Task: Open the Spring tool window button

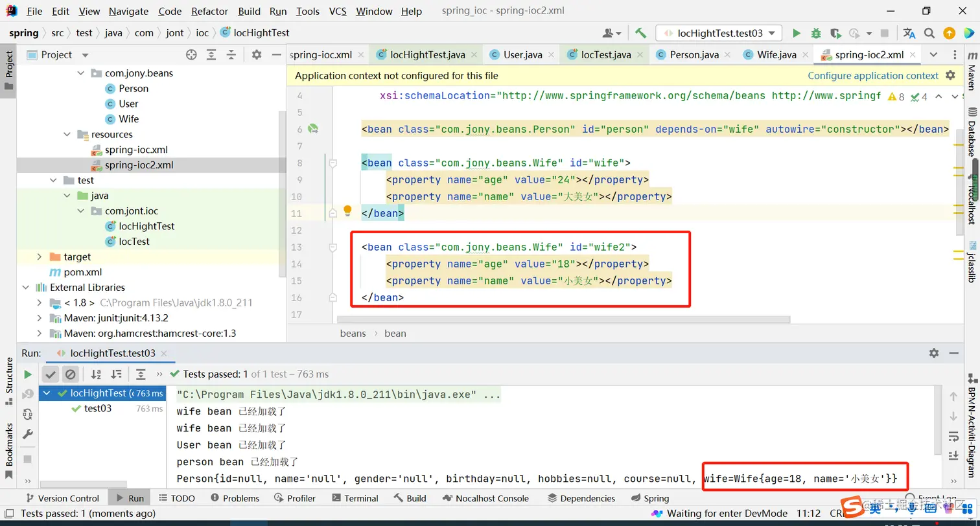Action: [x=649, y=498]
